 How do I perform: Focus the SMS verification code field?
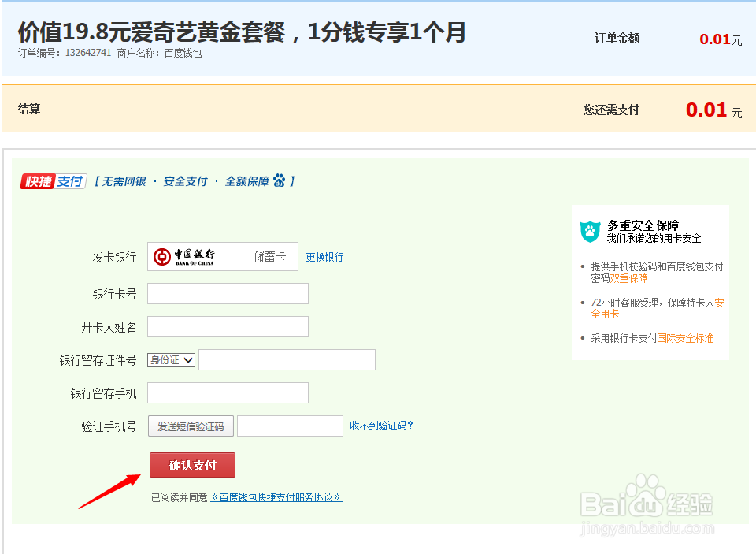(x=291, y=426)
